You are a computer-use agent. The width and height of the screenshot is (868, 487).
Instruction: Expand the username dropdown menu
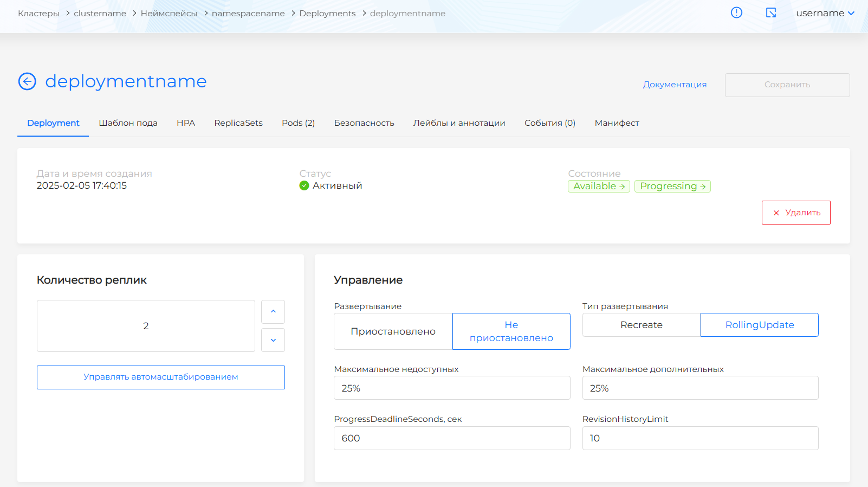[825, 13]
